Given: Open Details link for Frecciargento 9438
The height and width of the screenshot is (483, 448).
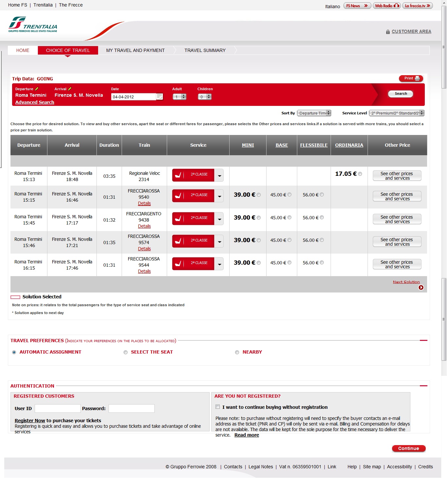Looking at the screenshot, I should (x=144, y=226).
